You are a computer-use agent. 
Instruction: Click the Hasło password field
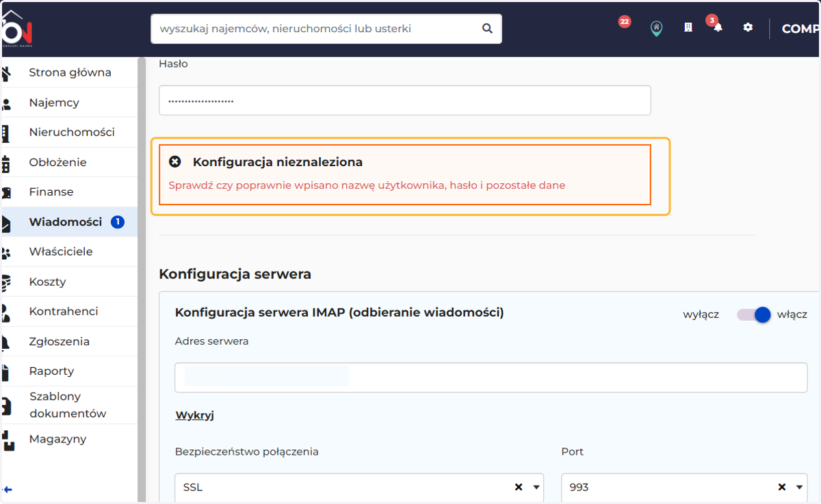point(405,101)
